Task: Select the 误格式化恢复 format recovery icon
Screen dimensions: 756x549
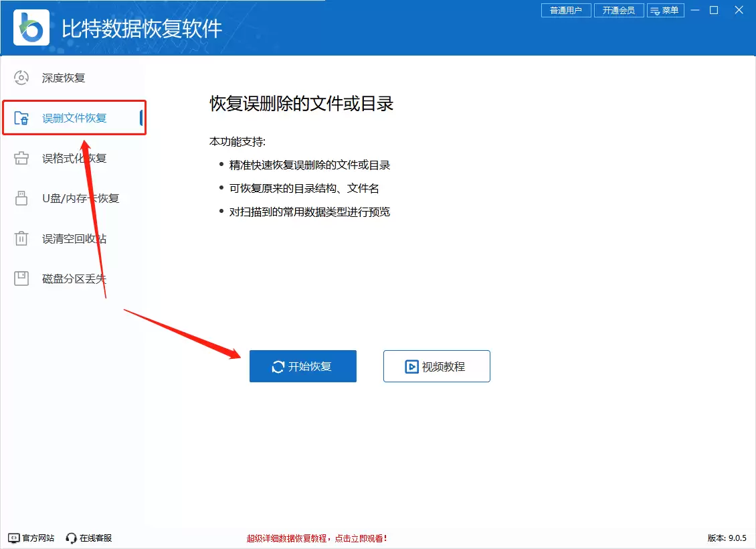Action: pyautogui.click(x=21, y=158)
